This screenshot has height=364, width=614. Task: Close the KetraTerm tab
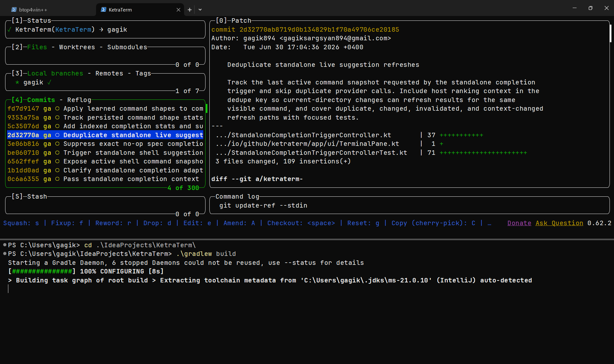tap(178, 10)
